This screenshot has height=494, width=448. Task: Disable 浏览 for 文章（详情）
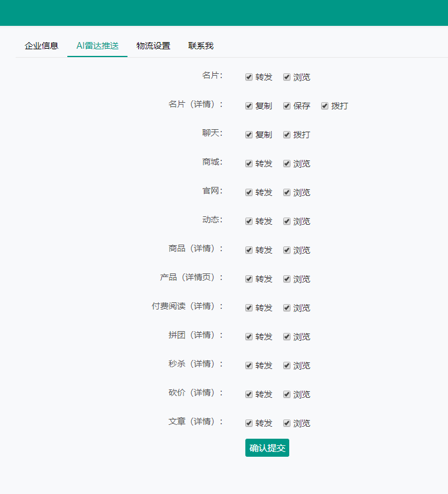(x=287, y=423)
